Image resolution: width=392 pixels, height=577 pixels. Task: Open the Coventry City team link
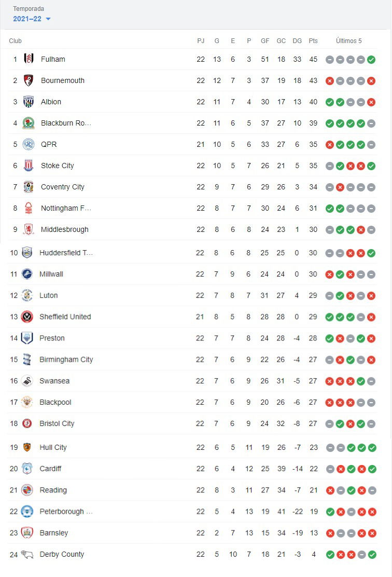pyautogui.click(x=63, y=187)
